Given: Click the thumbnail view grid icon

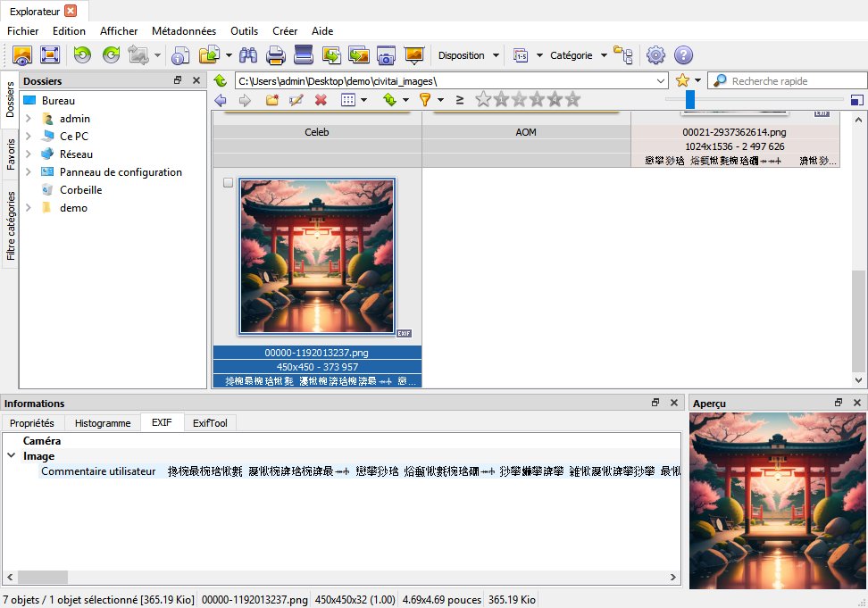Looking at the screenshot, I should pyautogui.click(x=348, y=100).
